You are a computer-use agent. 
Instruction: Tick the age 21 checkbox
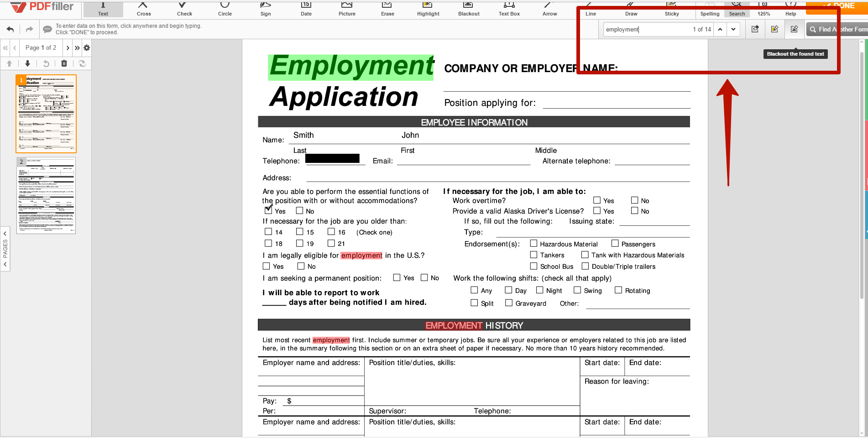(x=331, y=243)
